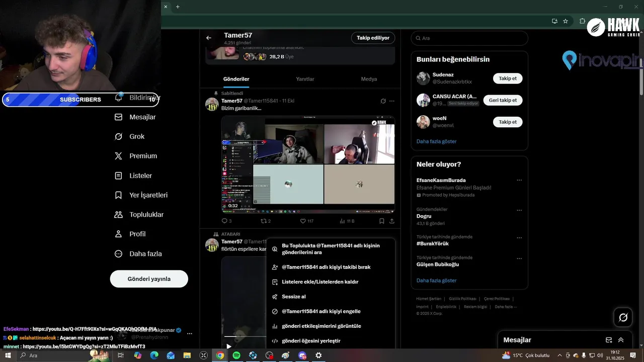Select Listelere ekle/Listelerden kaldır option
The height and width of the screenshot is (362, 644).
pyautogui.click(x=331, y=282)
